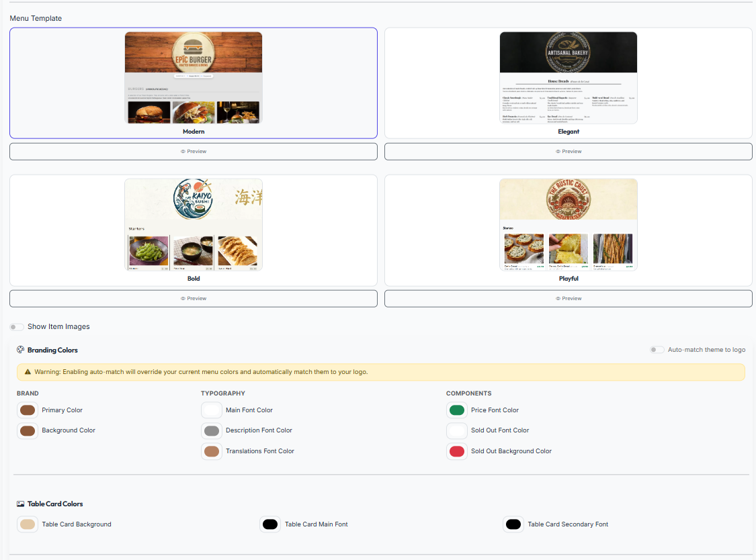Click the eye icon on Modern's Preview button

(183, 151)
